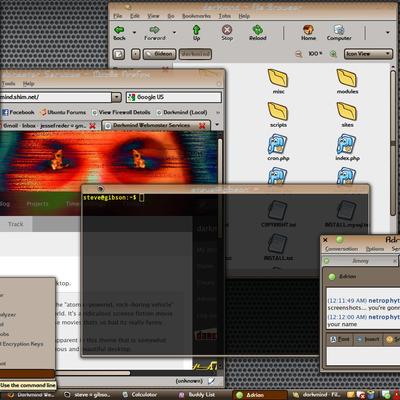The image size is (400, 400).
Task: Click the darkmind path button
Action: click(195, 54)
